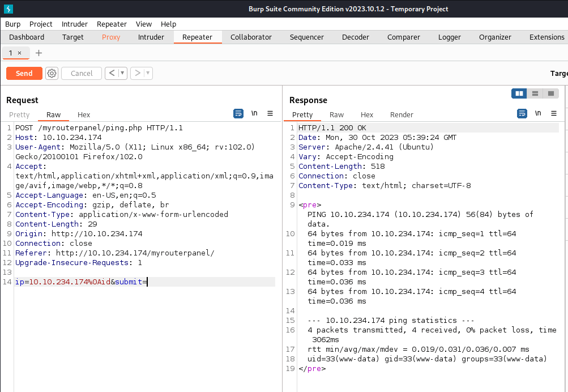Image resolution: width=568 pixels, height=392 pixels.
Task: Go back to previous request in history
Action: [112, 73]
